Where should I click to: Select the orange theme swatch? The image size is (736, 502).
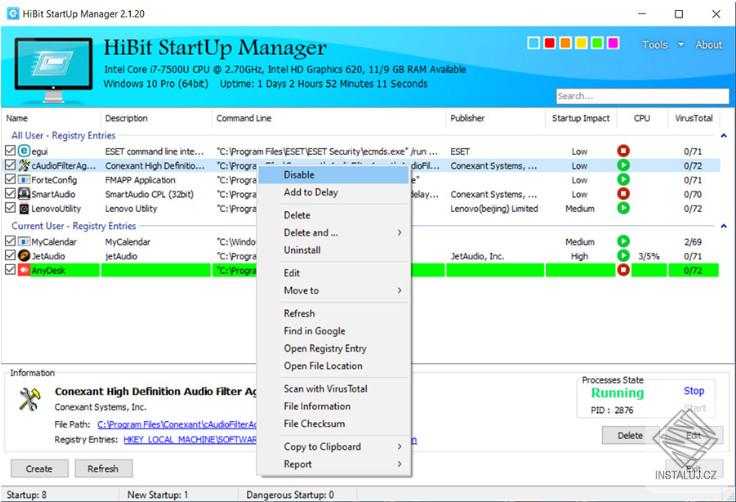566,43
